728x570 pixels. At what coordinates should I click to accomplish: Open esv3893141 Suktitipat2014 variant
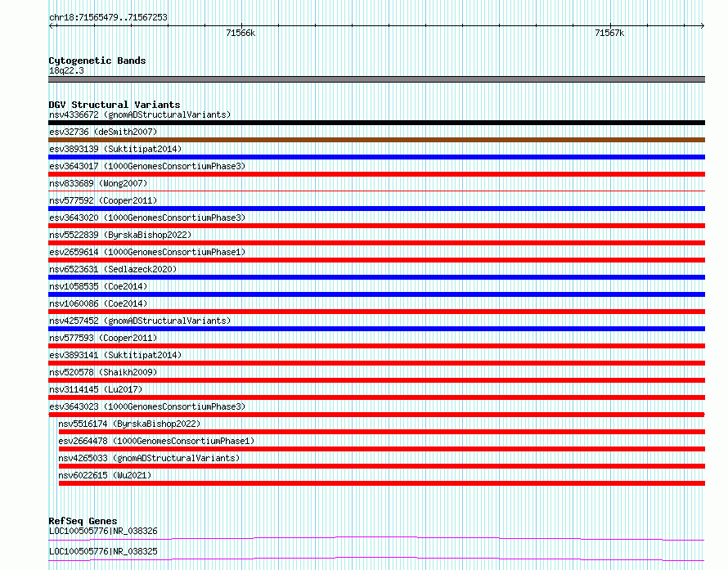[376, 363]
